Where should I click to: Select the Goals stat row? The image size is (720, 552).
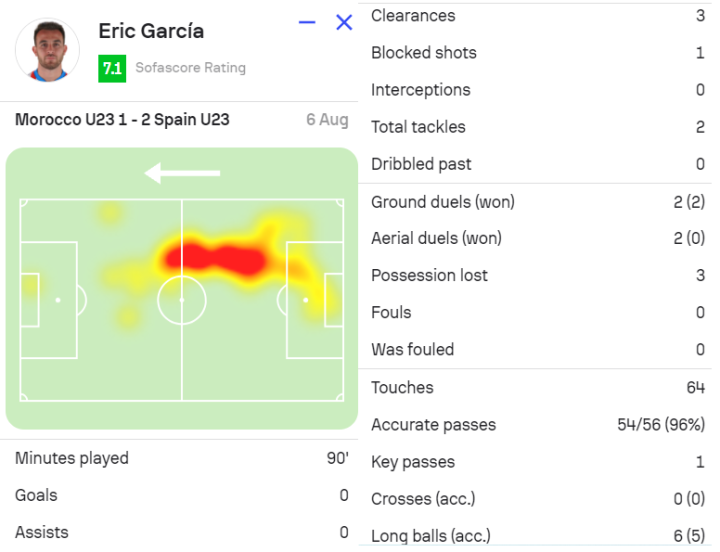point(180,495)
